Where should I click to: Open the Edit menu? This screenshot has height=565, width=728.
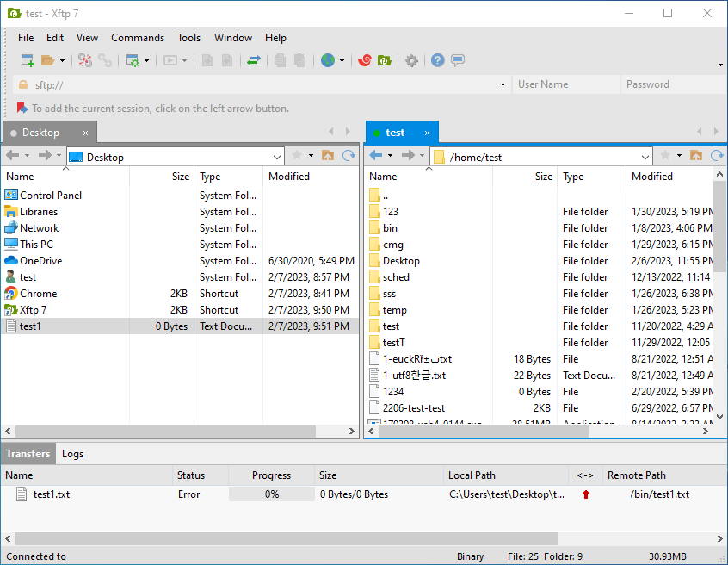click(x=55, y=38)
